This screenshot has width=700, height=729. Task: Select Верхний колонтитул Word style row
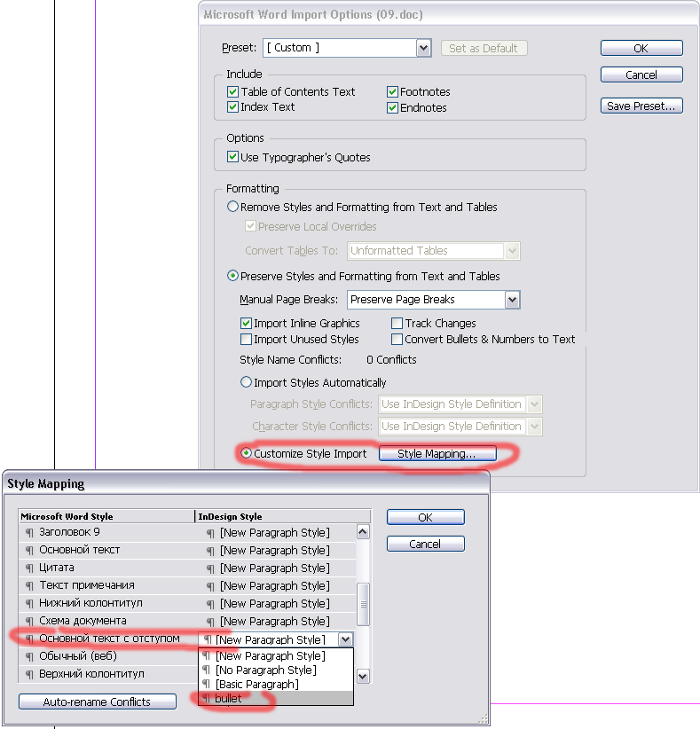point(107,674)
